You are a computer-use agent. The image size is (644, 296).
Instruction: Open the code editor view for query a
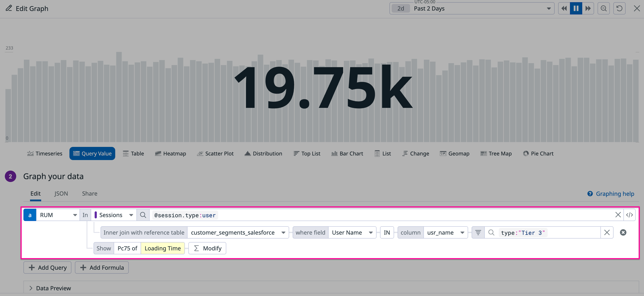[630, 214]
